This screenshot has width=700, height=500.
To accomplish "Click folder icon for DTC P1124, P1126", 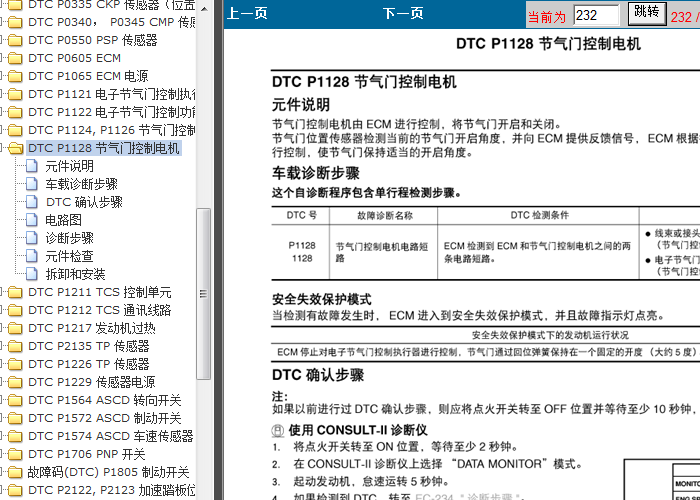I will [15, 130].
